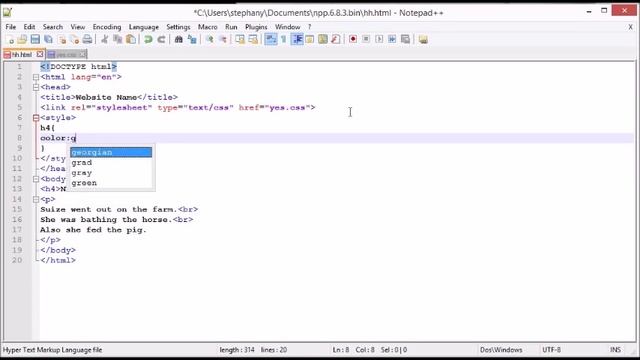The height and width of the screenshot is (360, 640).
Task: Collapse the body block fold marker on line 12
Action: 36,179
